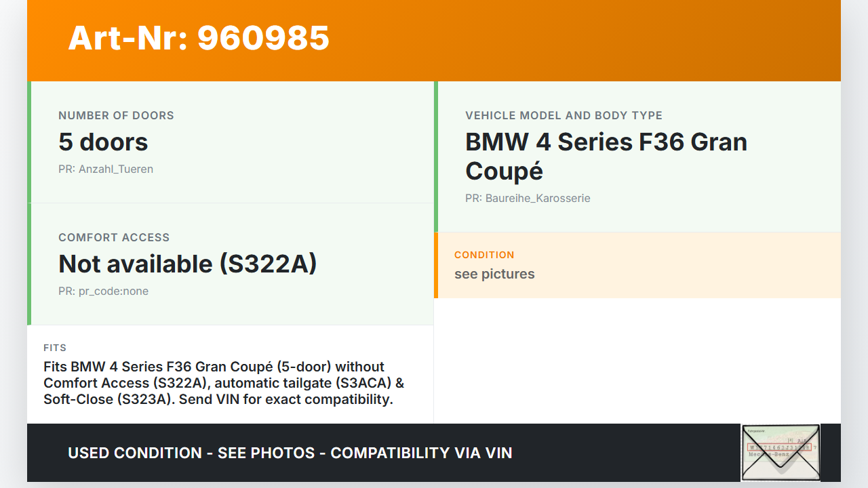Image resolution: width=868 pixels, height=488 pixels.
Task: Click the orange Condition label
Action: (484, 255)
